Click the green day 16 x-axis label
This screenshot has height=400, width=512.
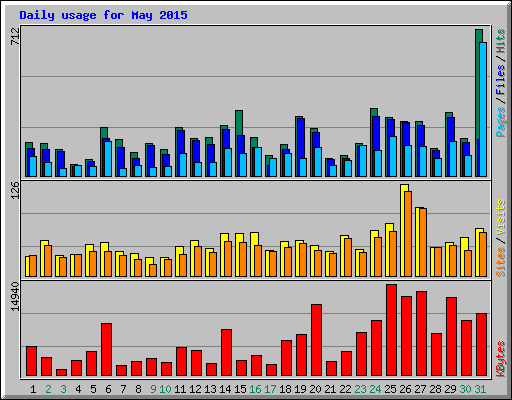255,389
